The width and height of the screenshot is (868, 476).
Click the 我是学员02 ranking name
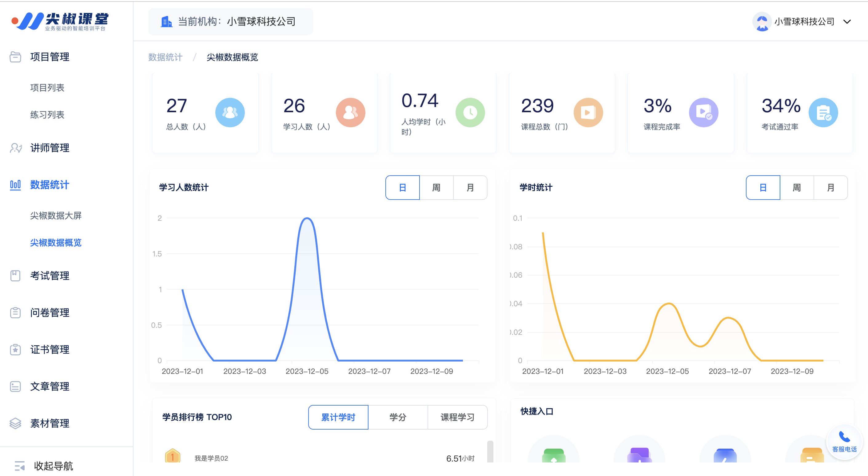click(x=211, y=458)
